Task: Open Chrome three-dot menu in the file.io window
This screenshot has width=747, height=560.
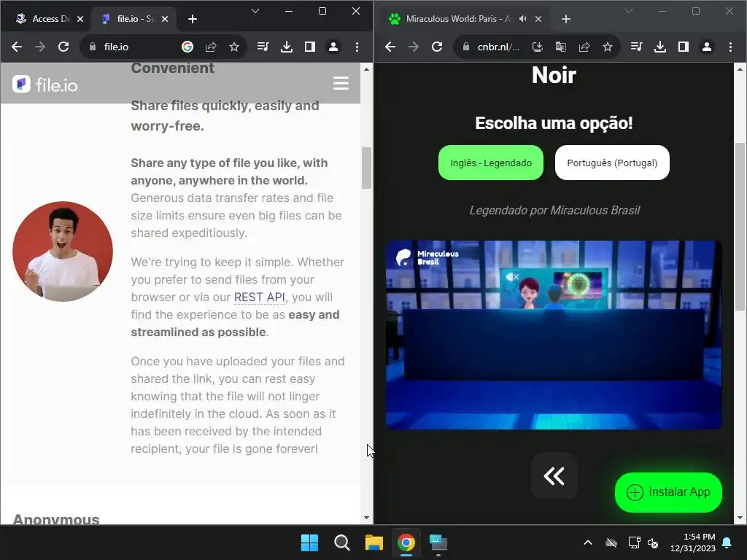Action: click(357, 47)
